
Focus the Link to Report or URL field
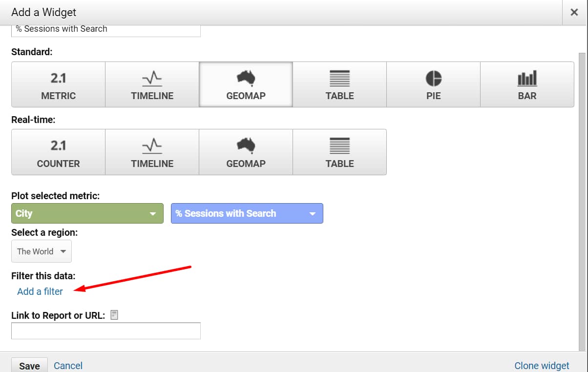106,331
